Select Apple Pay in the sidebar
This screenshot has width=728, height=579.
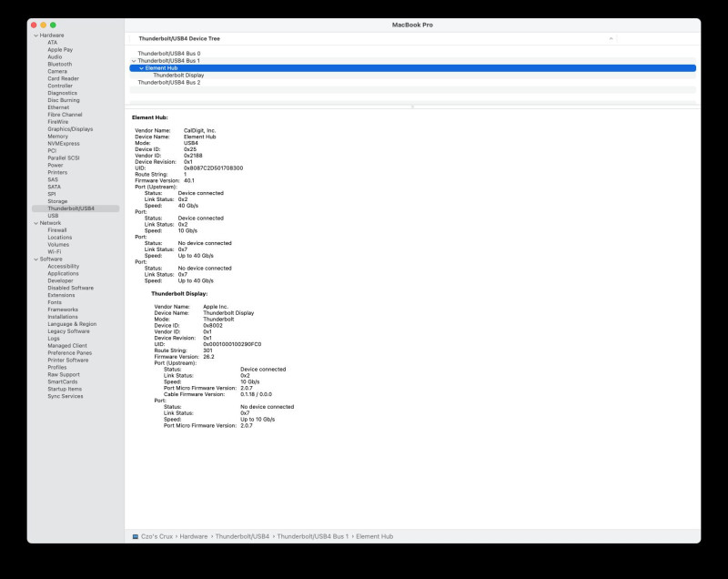(60, 50)
